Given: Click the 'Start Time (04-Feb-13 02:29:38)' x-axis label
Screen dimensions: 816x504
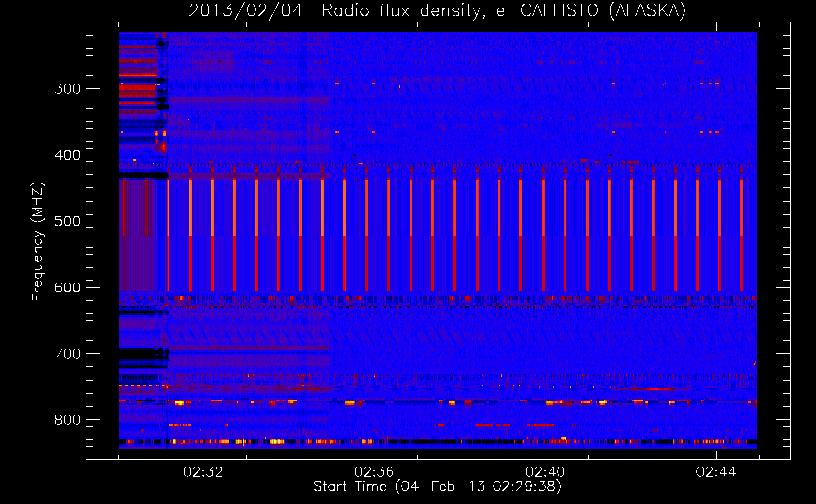Looking at the screenshot, I should click(437, 486).
